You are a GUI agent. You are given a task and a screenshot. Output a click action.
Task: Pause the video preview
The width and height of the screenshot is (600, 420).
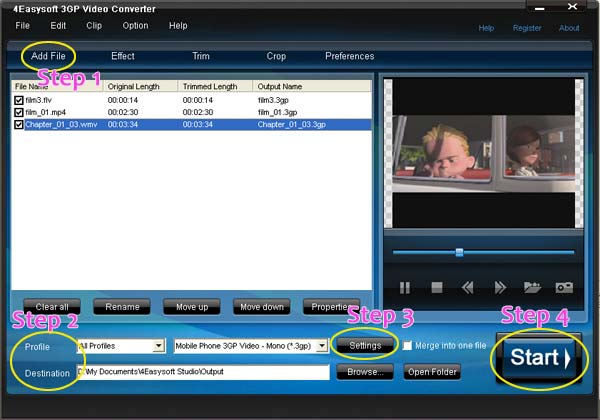point(404,287)
